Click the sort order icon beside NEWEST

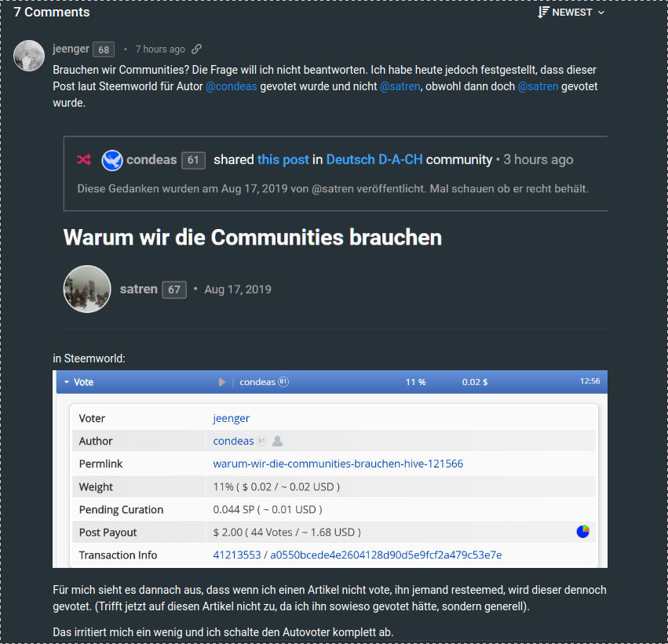coord(543,13)
